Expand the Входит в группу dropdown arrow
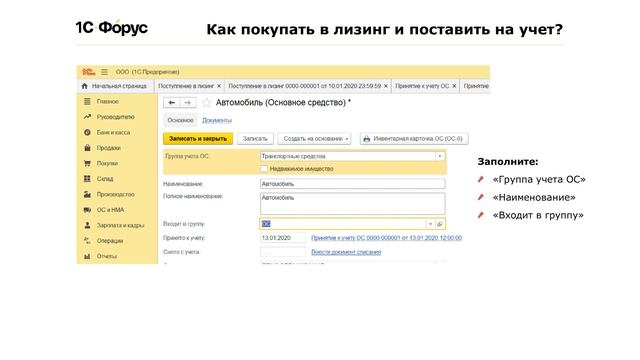Image resolution: width=640 pixels, height=360 pixels. [430, 224]
